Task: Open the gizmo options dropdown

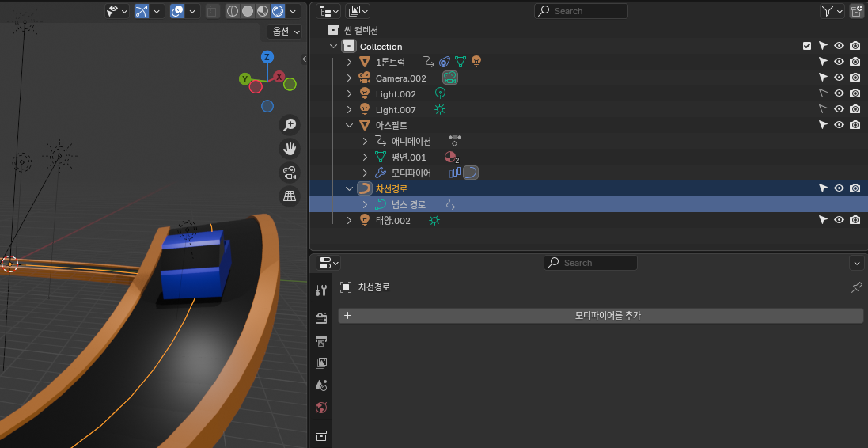Action: click(157, 11)
